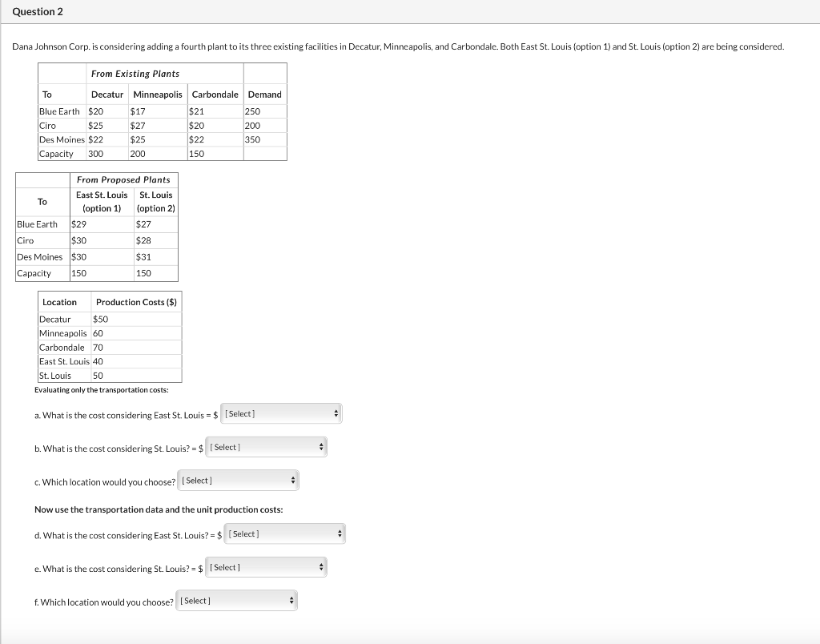820x644 pixels.
Task: Click Des Moines Carbondale cost $22
Action: click(x=197, y=139)
